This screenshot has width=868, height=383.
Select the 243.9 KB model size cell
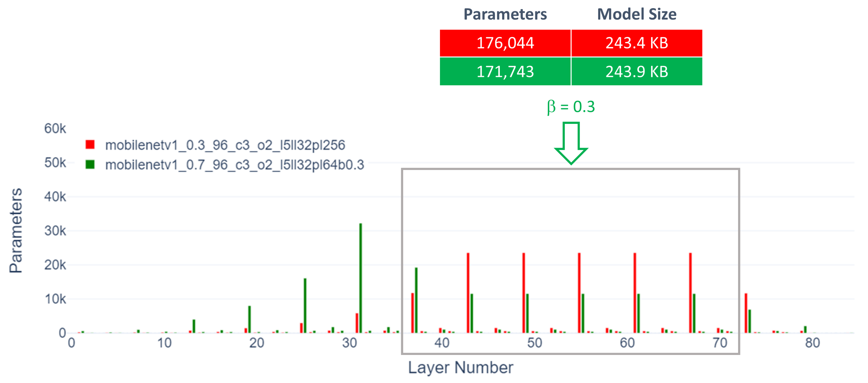tap(636, 72)
